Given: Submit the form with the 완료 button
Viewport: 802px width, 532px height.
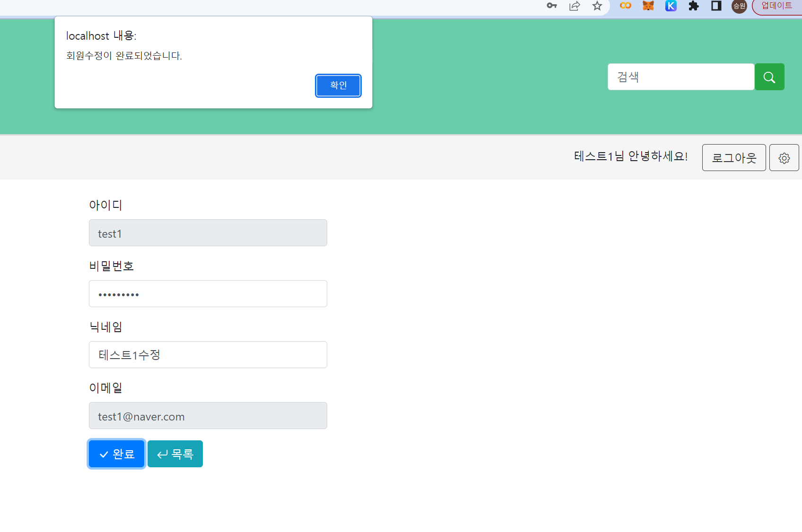Looking at the screenshot, I should pyautogui.click(x=116, y=454).
